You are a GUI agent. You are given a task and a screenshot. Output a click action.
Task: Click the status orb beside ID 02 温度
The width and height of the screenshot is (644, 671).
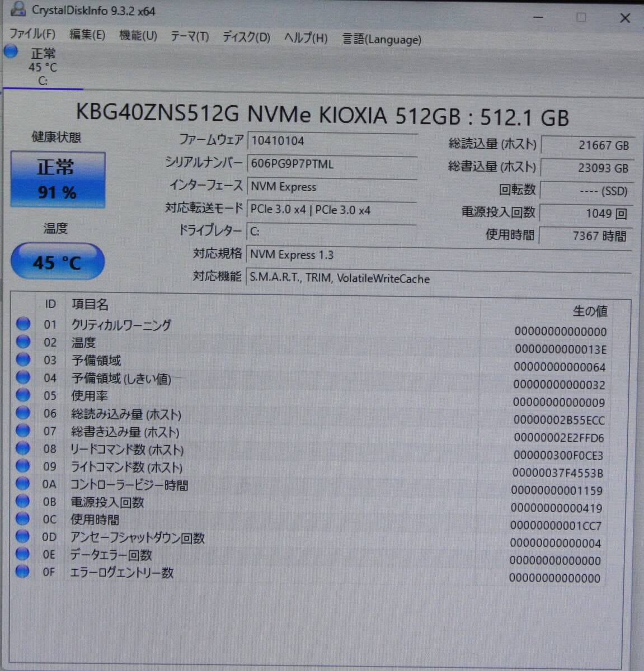pyautogui.click(x=23, y=342)
